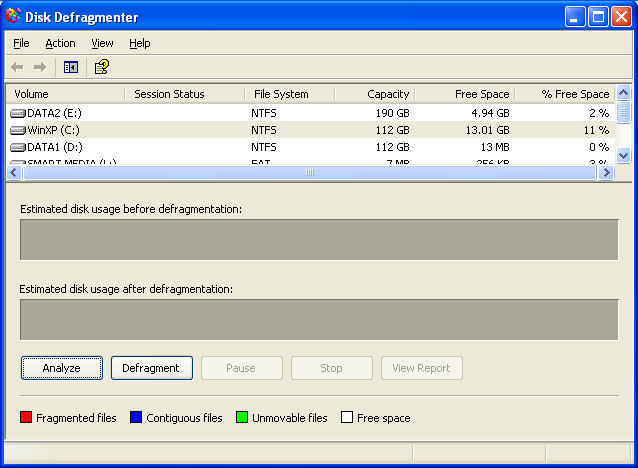The image size is (638, 468).
Task: Click the 11 % free space cell
Action: (x=596, y=130)
